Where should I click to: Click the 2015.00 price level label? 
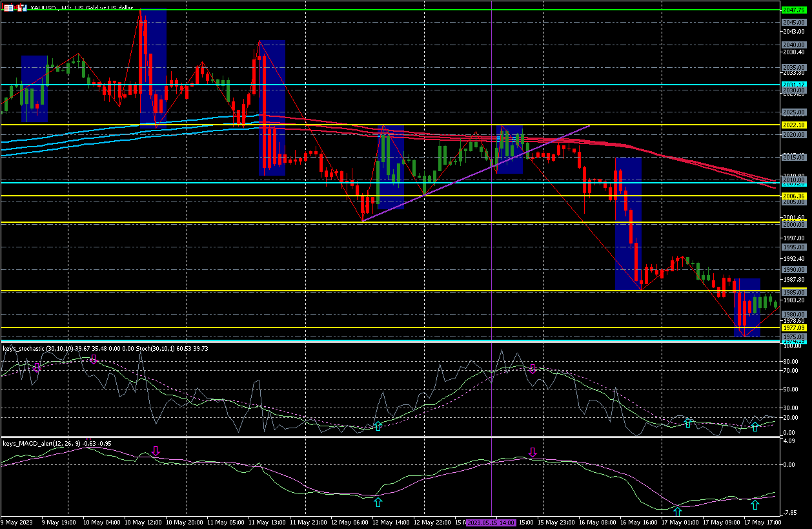[793, 157]
